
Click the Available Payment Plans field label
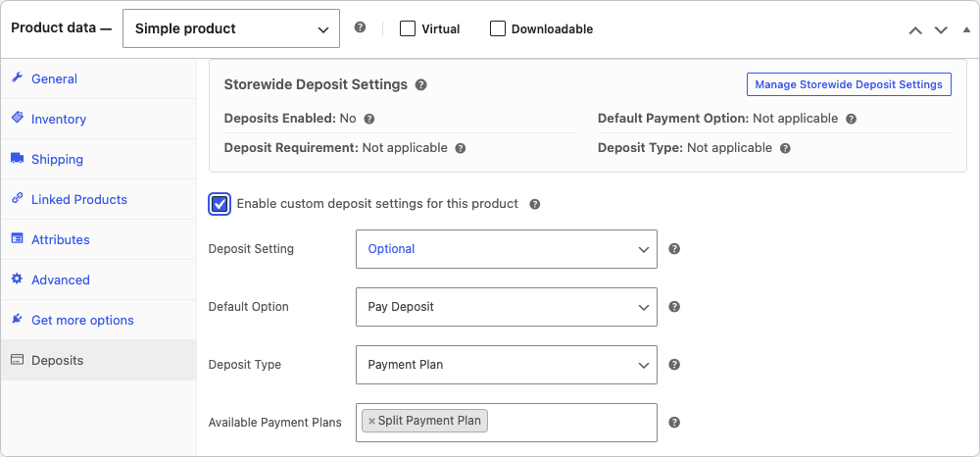[x=275, y=423]
